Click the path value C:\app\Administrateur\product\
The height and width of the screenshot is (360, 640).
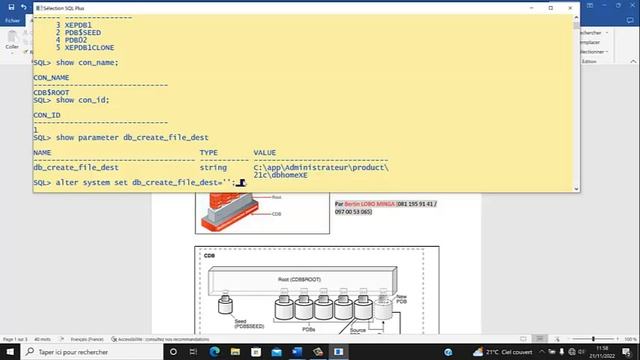click(x=321, y=167)
